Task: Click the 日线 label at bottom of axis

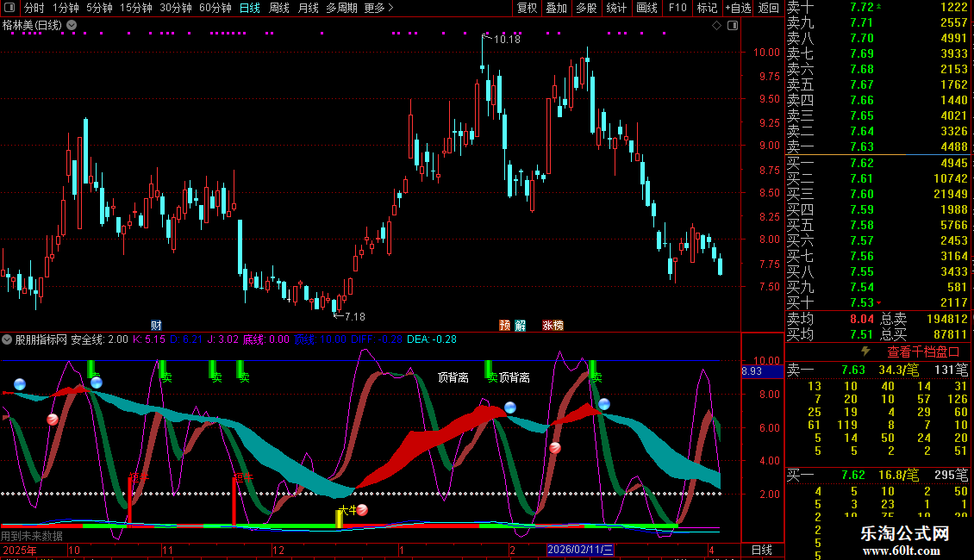Action: coord(762,550)
